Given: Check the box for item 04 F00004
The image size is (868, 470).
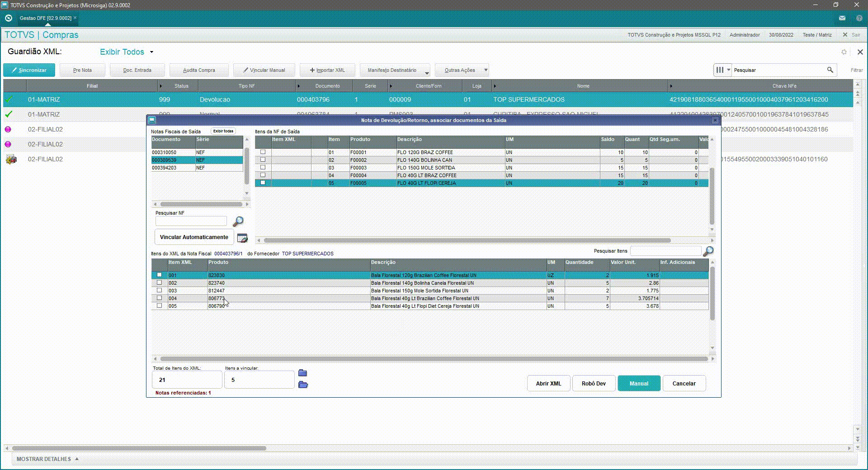Looking at the screenshot, I should [x=263, y=175].
